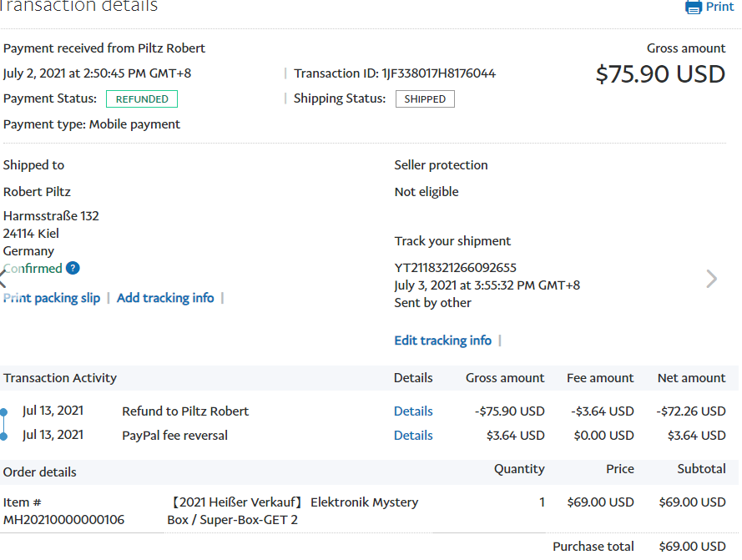Viewport: 742px width, 560px height.
Task: View Details for Refund to Piltz Robert
Action: [413, 411]
